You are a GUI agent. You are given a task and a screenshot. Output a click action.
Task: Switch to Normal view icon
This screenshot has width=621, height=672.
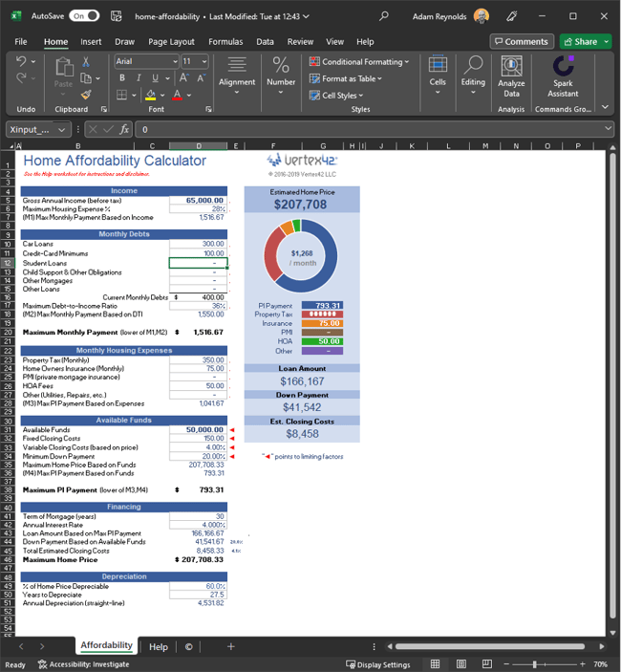click(435, 664)
